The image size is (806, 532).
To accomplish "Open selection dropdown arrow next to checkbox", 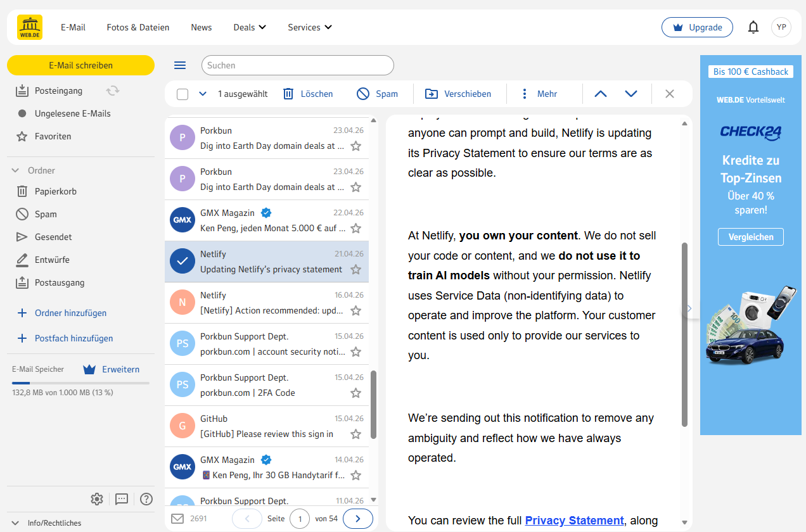I will 203,94.
